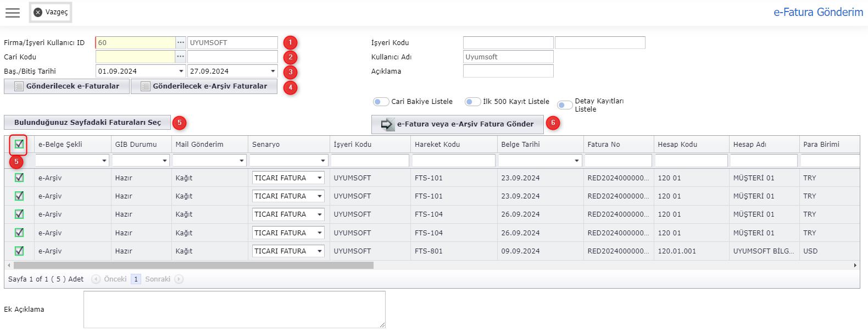
Task: Open Senaryo dropdown in the FTS-801 row
Action: point(319,251)
